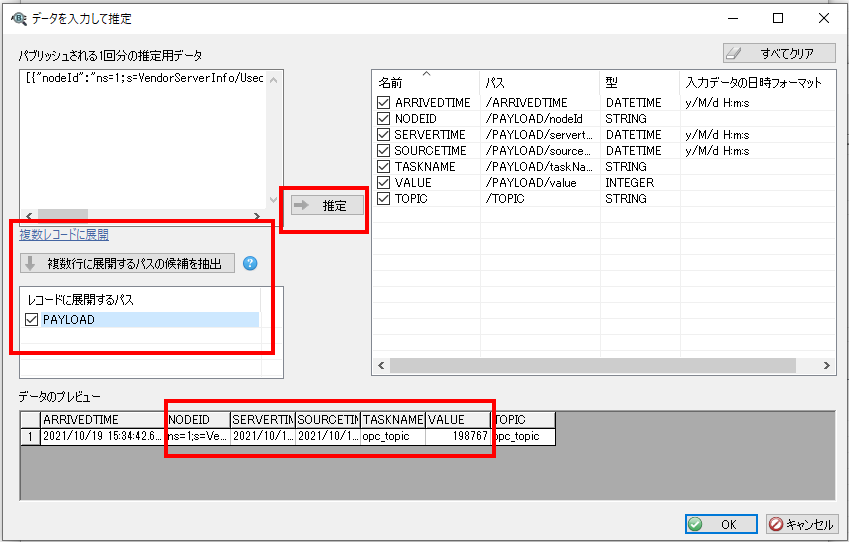Click STRING type cell of TOPIC row

[x=639, y=199]
